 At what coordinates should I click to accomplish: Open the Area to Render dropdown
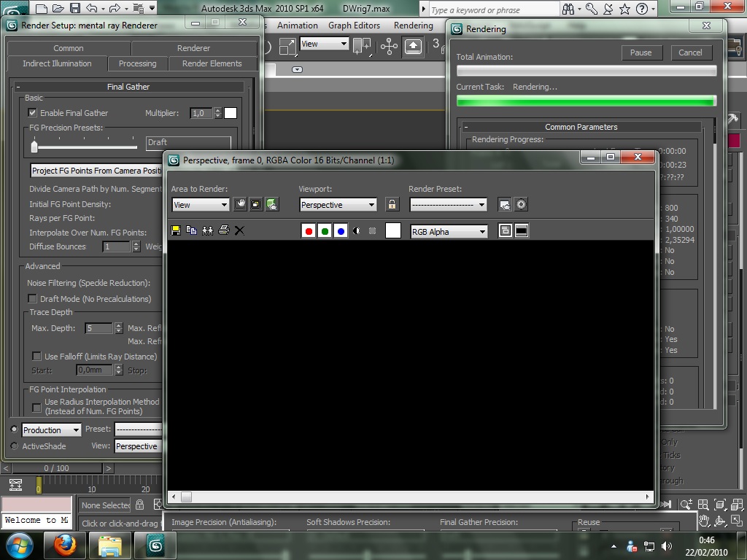(x=200, y=205)
